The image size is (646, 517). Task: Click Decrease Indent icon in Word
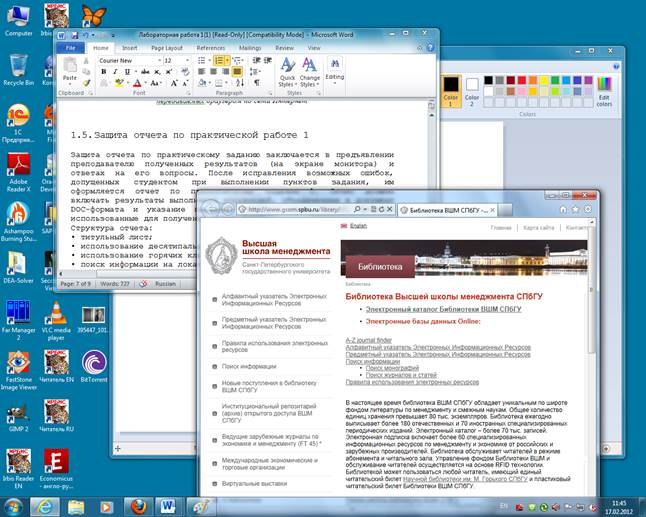coord(257,61)
